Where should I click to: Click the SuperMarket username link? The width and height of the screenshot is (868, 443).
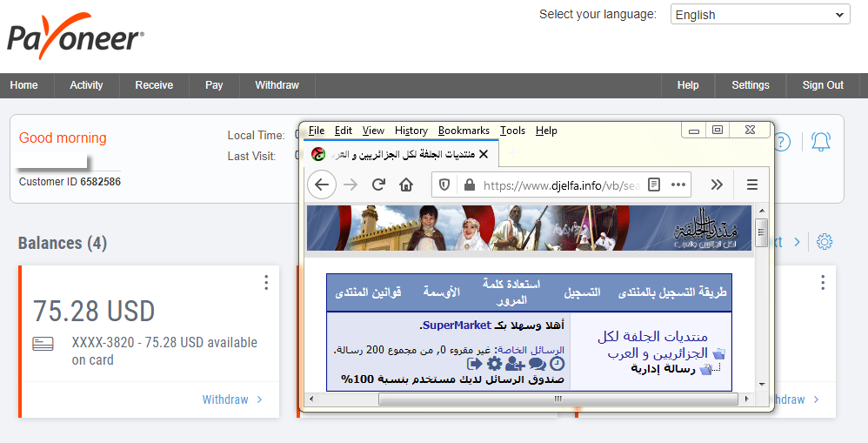click(x=457, y=325)
